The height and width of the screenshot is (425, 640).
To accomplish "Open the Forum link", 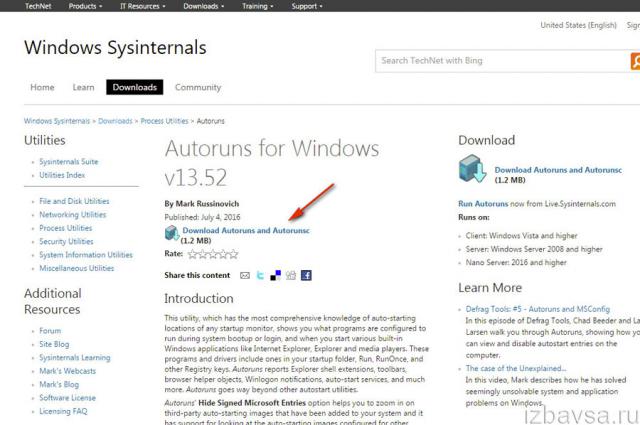I will [50, 331].
